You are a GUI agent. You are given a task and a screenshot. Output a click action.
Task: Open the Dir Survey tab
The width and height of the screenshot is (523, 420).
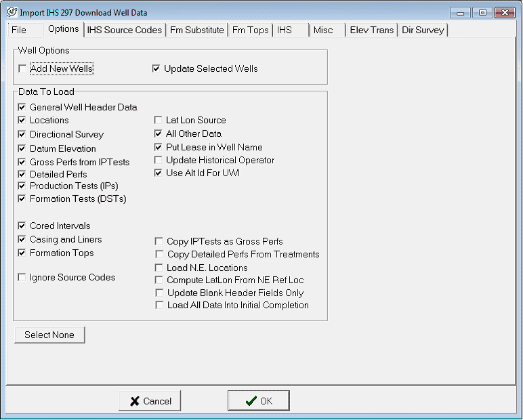423,30
